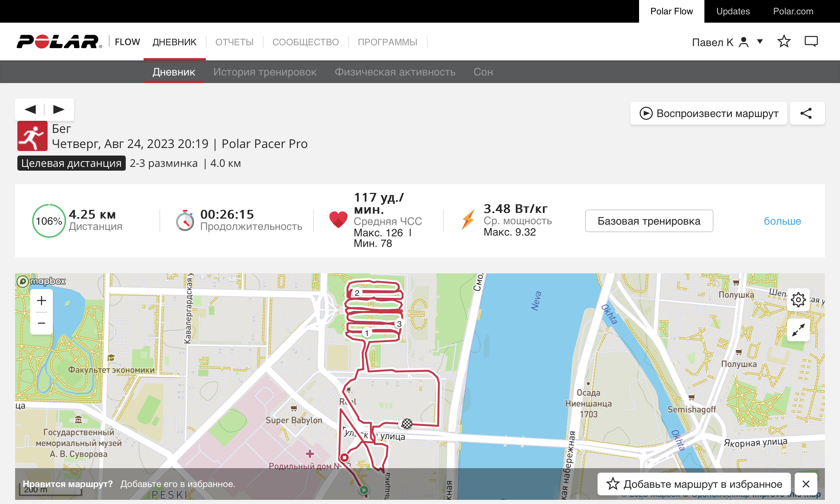The width and height of the screenshot is (840, 504).
Task: Open the notifications message icon
Action: click(x=811, y=42)
